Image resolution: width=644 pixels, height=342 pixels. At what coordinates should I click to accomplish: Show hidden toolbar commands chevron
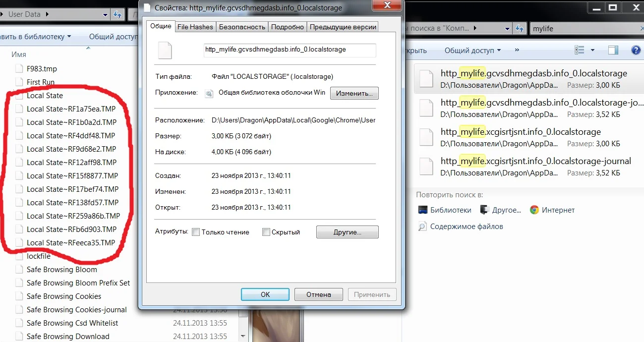coord(517,50)
